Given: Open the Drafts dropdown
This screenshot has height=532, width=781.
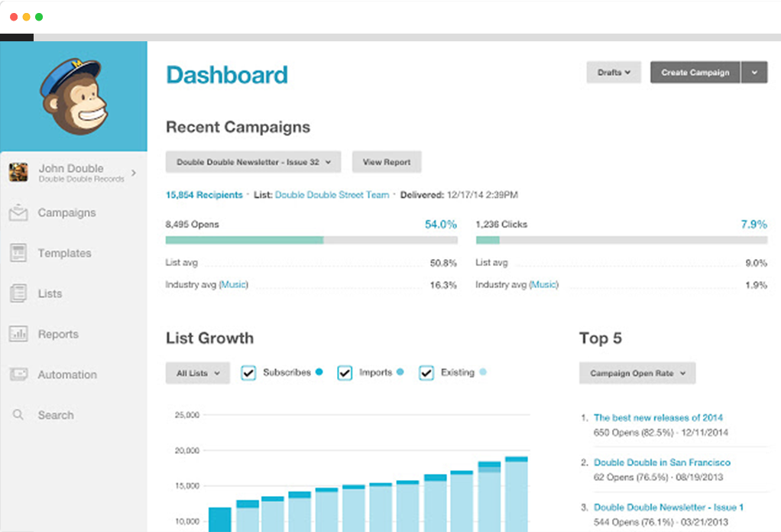Looking at the screenshot, I should click(614, 72).
